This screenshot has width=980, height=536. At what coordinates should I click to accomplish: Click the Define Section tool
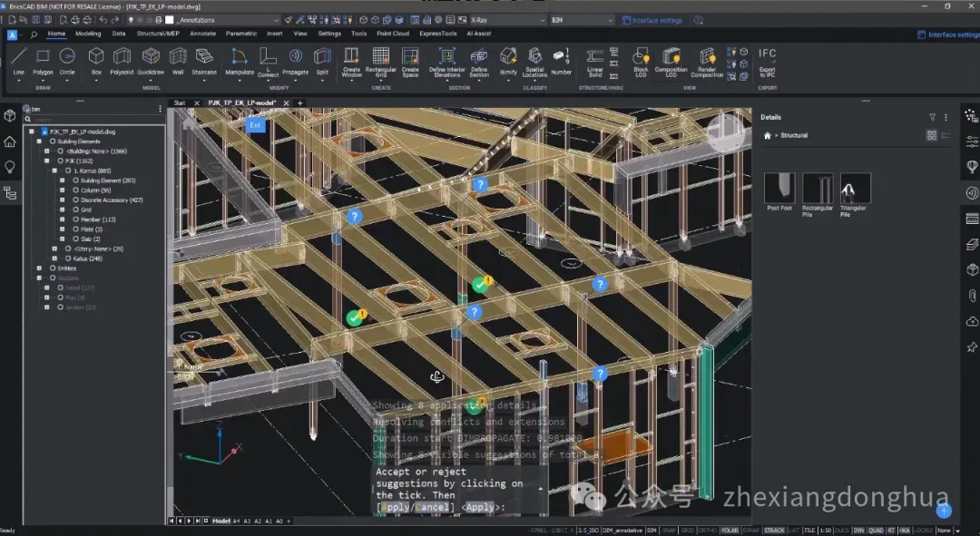point(479,63)
